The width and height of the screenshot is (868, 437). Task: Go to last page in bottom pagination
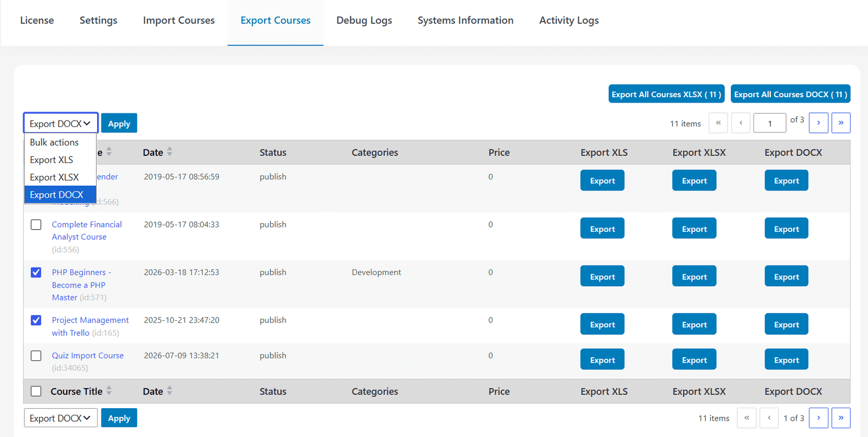[x=840, y=418]
